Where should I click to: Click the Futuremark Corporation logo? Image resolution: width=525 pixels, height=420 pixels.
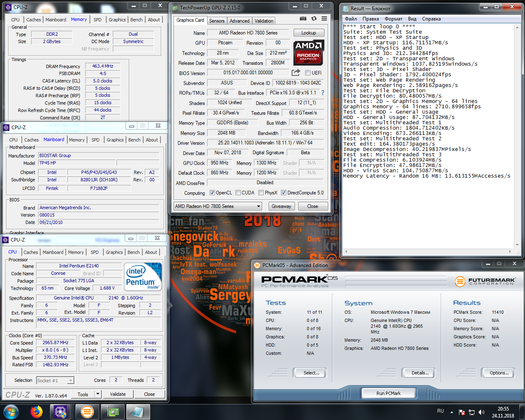tap(485, 281)
